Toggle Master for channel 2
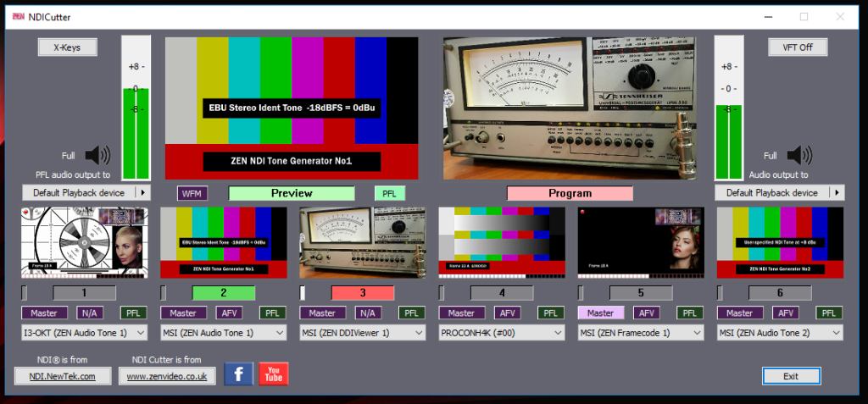868x404 pixels. [183, 313]
